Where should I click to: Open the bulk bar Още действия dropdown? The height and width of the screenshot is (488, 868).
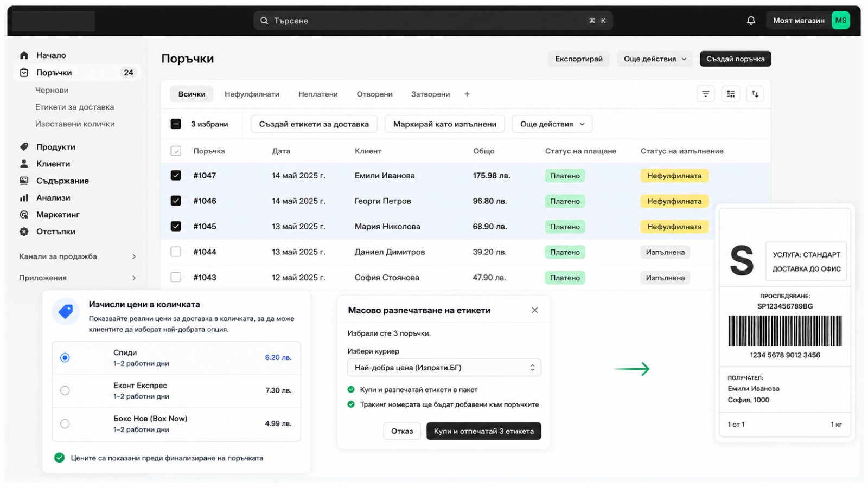pos(552,124)
